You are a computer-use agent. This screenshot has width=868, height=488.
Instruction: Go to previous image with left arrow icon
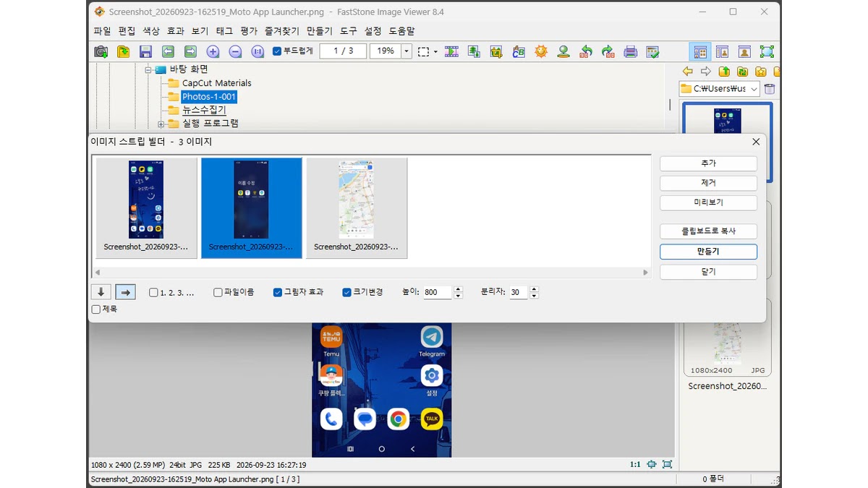tap(168, 51)
